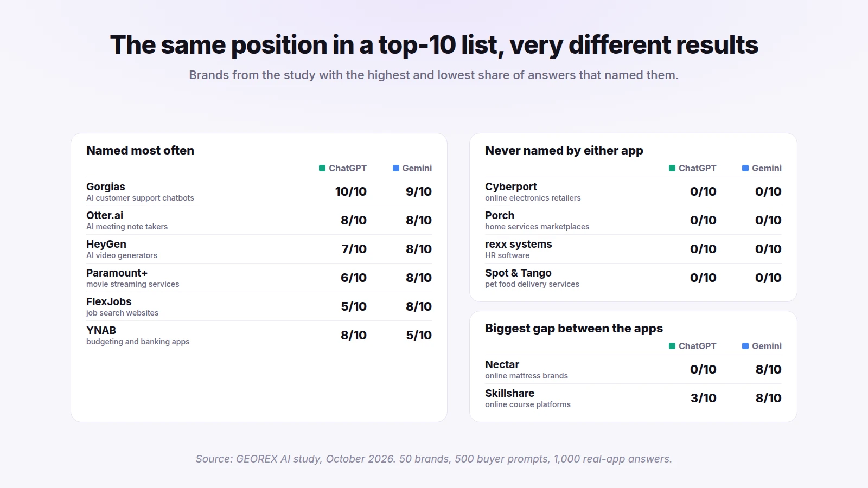Select the Spot & Tango brand name
868x488 pixels.
(518, 273)
